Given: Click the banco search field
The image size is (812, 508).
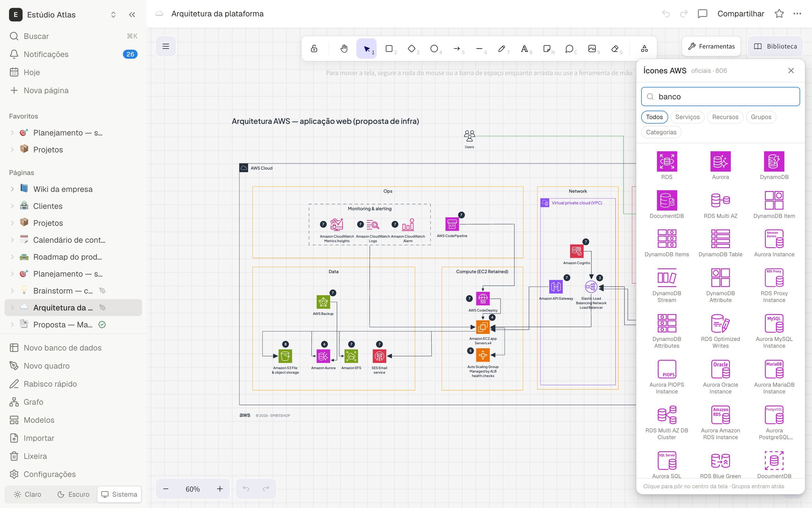Looking at the screenshot, I should pos(720,97).
